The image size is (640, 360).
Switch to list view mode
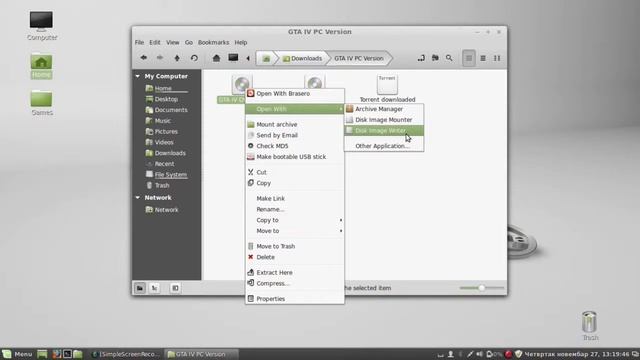(483, 58)
